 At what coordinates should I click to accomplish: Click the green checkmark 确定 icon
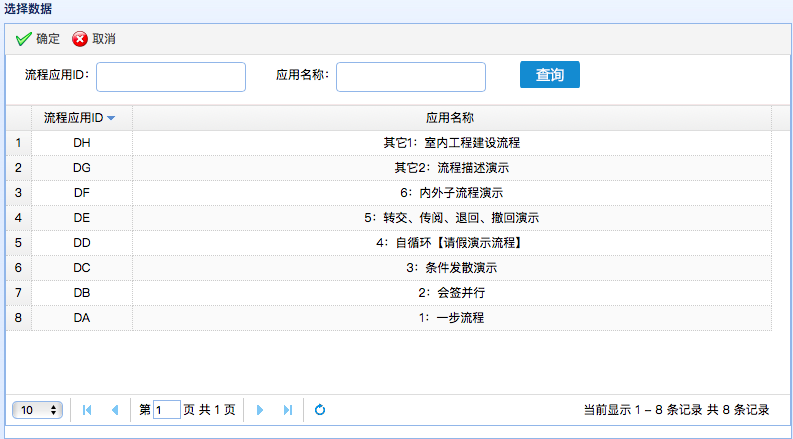click(23, 39)
